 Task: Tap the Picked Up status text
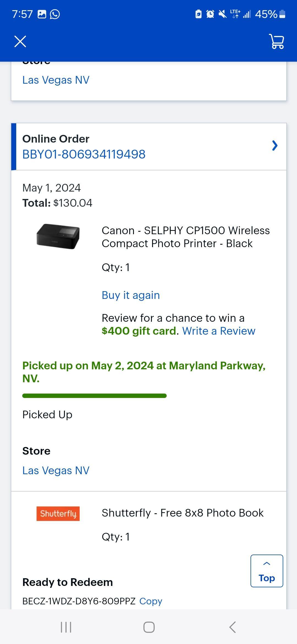coord(47,414)
